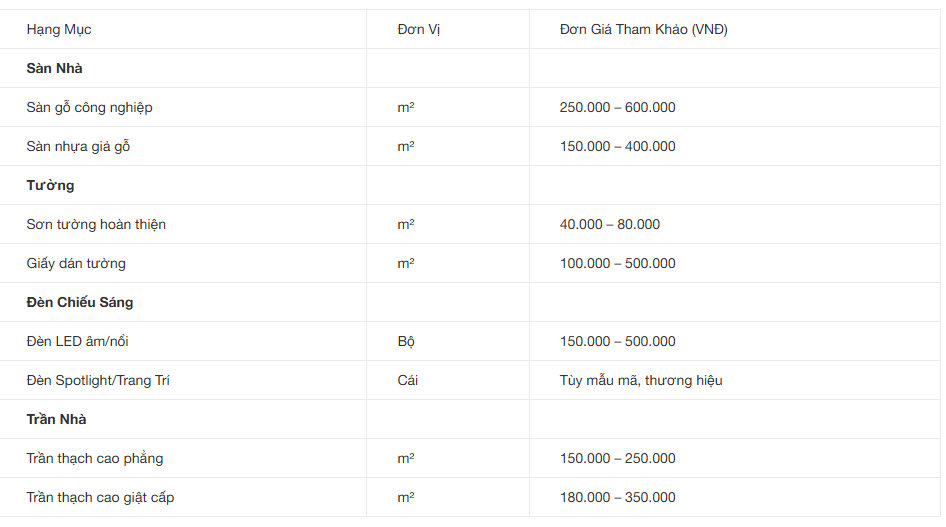946x527 pixels.
Task: Select the Sàn Nhà section heading
Action: click(54, 68)
